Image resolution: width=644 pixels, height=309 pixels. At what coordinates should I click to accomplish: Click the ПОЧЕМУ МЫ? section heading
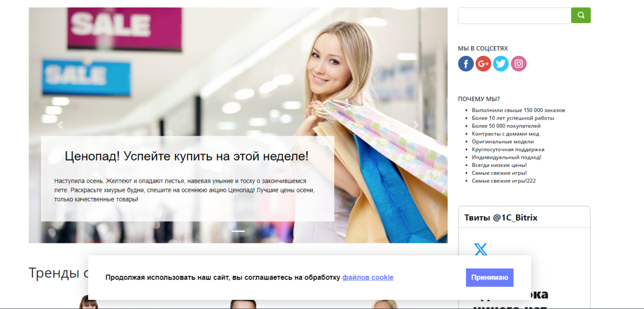478,99
